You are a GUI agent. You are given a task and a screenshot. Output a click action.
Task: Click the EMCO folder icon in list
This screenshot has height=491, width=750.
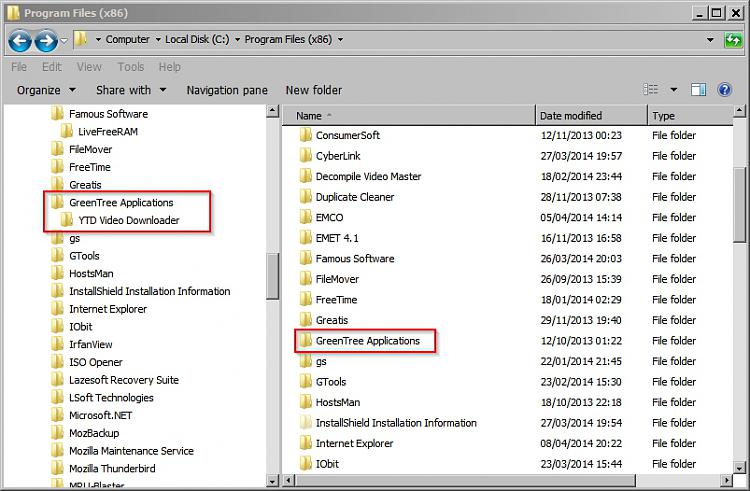tap(305, 217)
